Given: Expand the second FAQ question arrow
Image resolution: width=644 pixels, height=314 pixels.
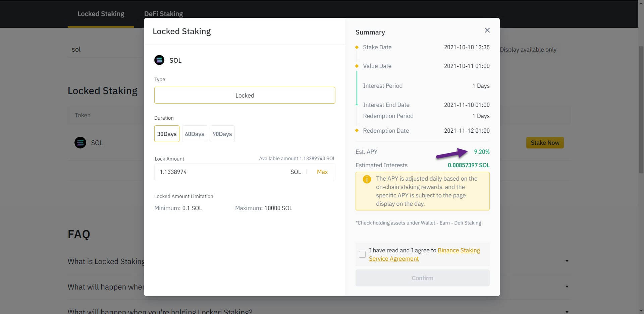Looking at the screenshot, I should 567,287.
